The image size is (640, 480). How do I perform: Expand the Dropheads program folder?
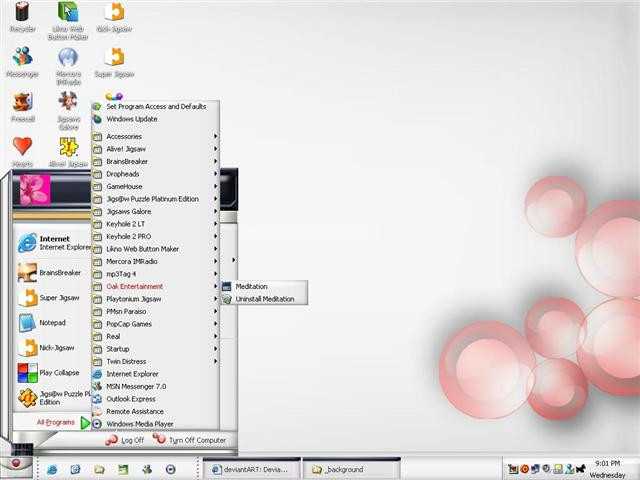(x=156, y=174)
